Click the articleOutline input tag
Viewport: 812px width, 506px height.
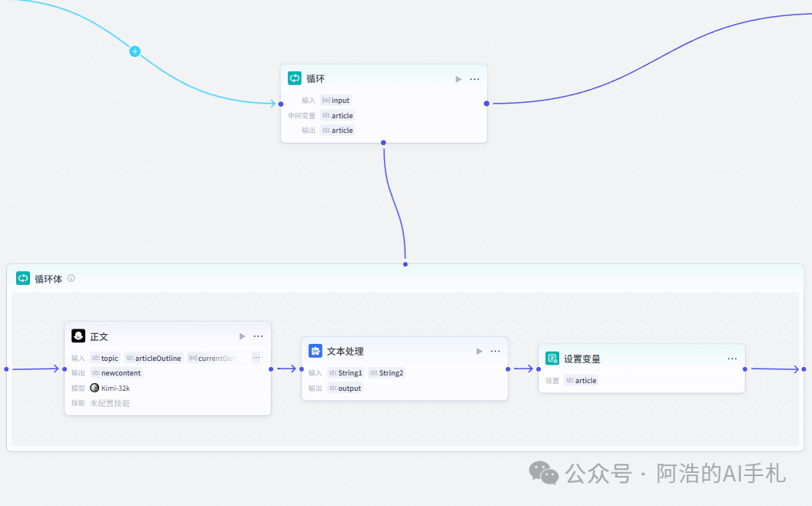coord(154,358)
